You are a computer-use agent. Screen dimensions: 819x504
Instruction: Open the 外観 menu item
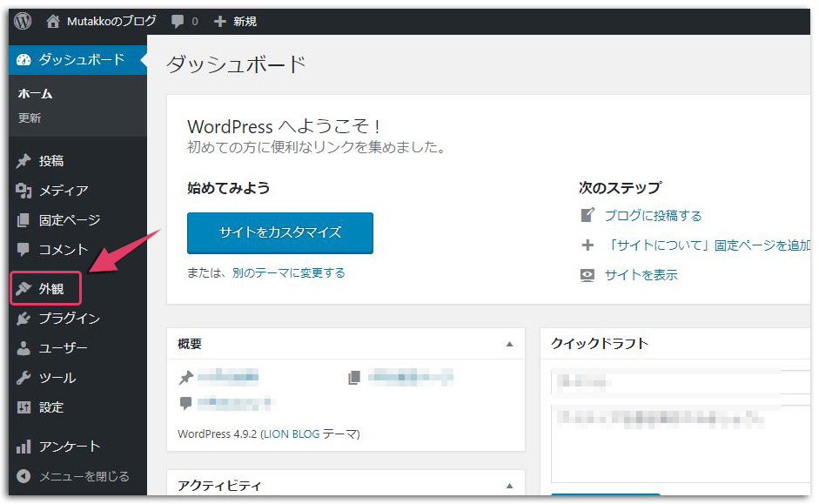coord(50,289)
